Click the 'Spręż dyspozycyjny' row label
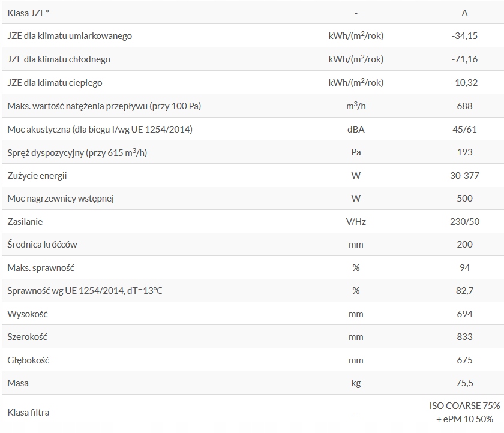This screenshot has height=433, width=504. 77,152
